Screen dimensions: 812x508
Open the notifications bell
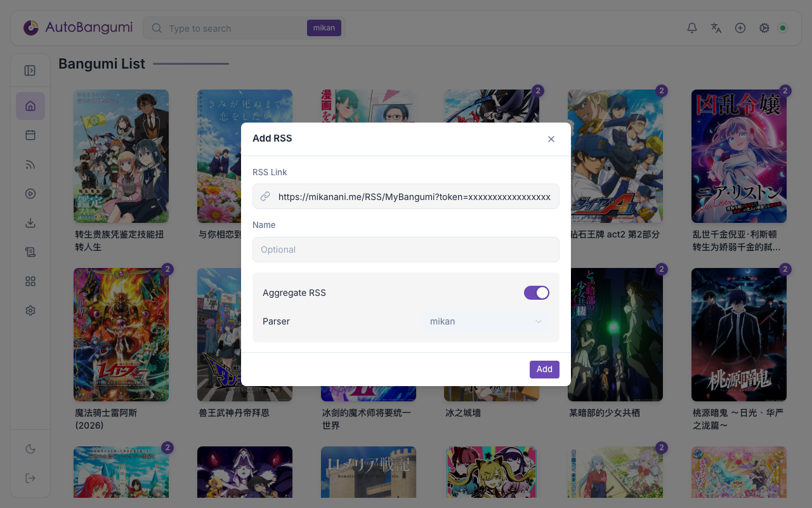692,28
